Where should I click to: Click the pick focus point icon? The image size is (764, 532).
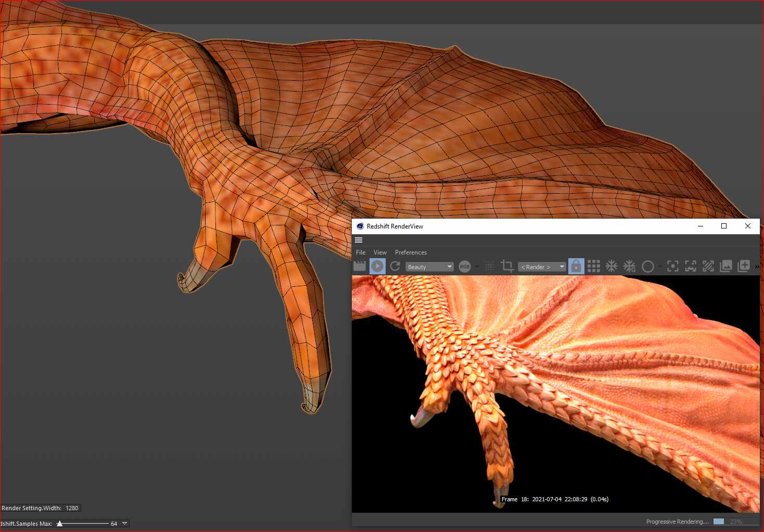673,267
